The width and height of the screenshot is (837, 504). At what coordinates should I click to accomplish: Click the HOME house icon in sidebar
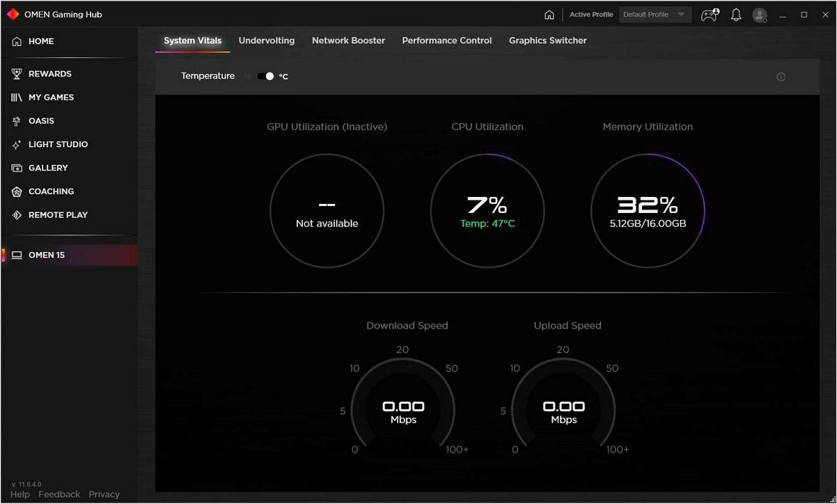pyautogui.click(x=17, y=42)
